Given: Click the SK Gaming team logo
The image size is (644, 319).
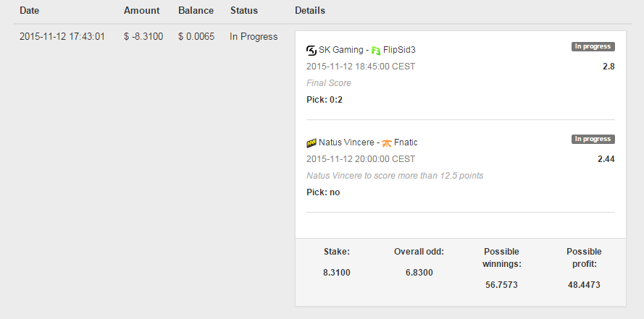Looking at the screenshot, I should coord(311,51).
